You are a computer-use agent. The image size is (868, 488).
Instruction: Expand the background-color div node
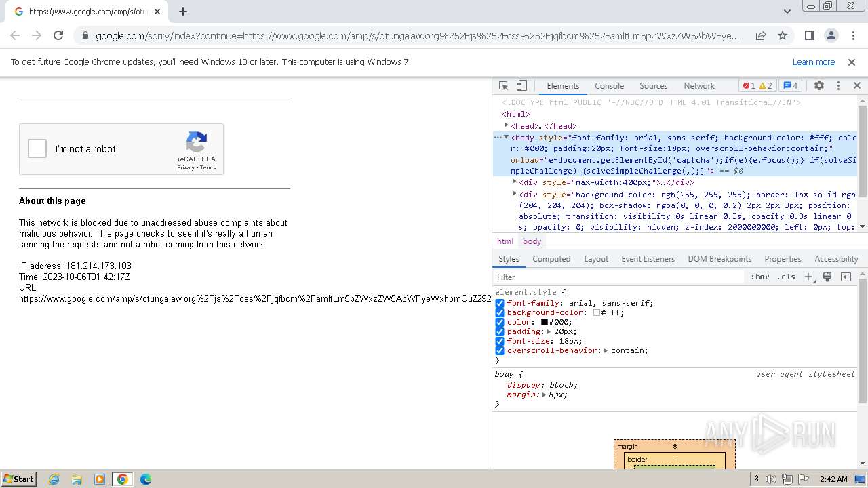pos(514,194)
